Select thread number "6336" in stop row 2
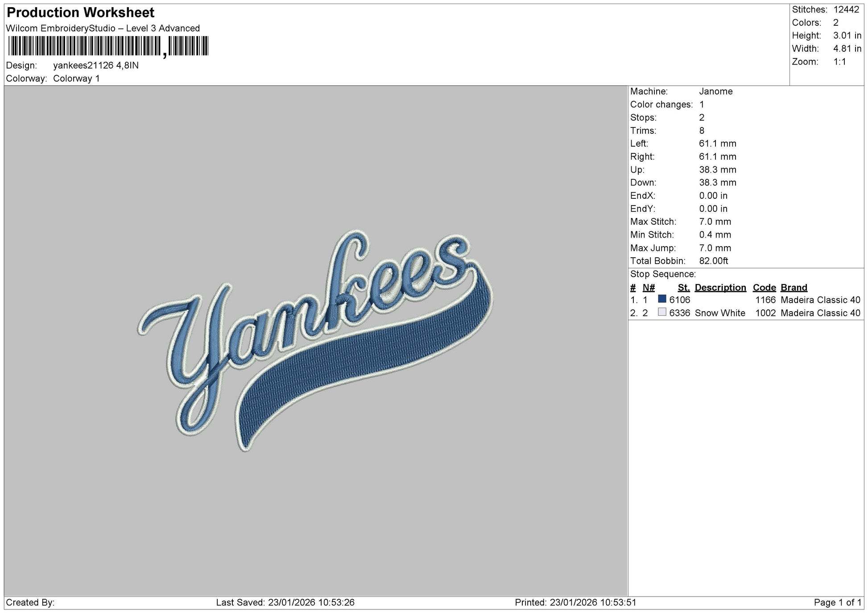The image size is (868, 613). [680, 313]
